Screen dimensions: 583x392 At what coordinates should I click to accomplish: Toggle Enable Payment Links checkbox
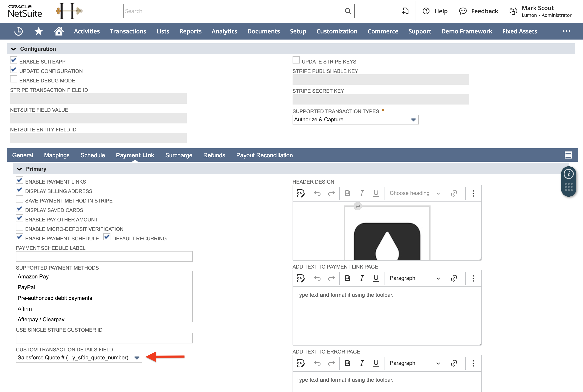20,180
